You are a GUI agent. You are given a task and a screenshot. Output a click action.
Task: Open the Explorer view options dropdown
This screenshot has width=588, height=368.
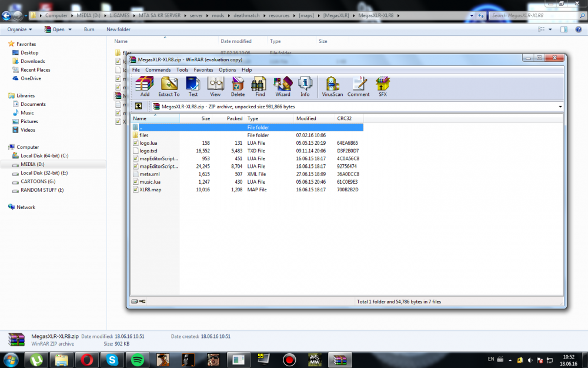[550, 29]
